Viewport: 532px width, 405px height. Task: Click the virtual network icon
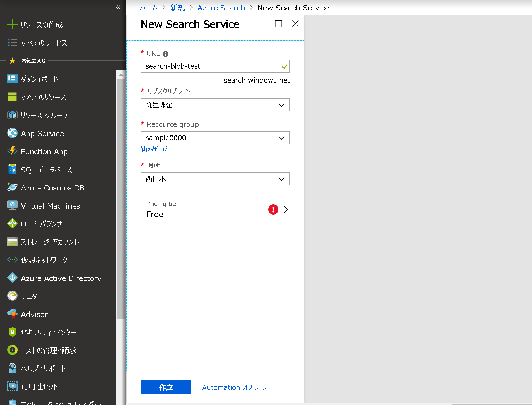coord(12,259)
